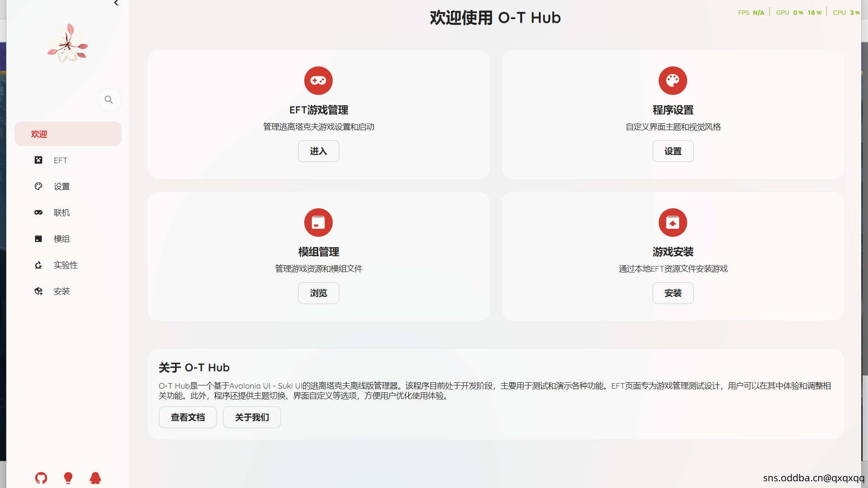Open the sidebar search button
Image resolution: width=868 pixels, height=488 pixels.
pos(109,100)
